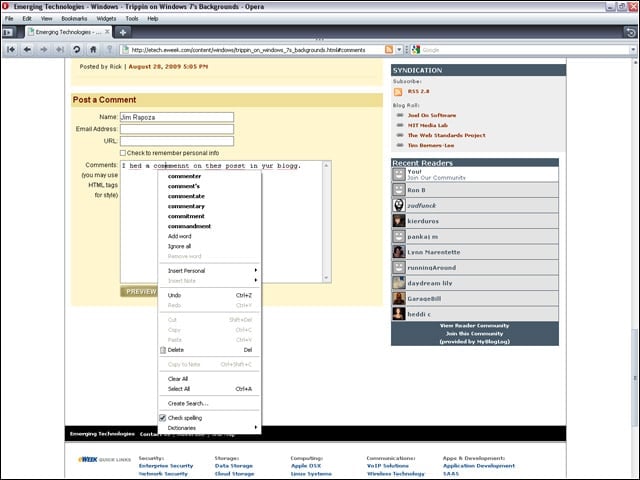This screenshot has width=640, height=480.
Task: Open the search field dropdown arrow
Action: tap(633, 50)
